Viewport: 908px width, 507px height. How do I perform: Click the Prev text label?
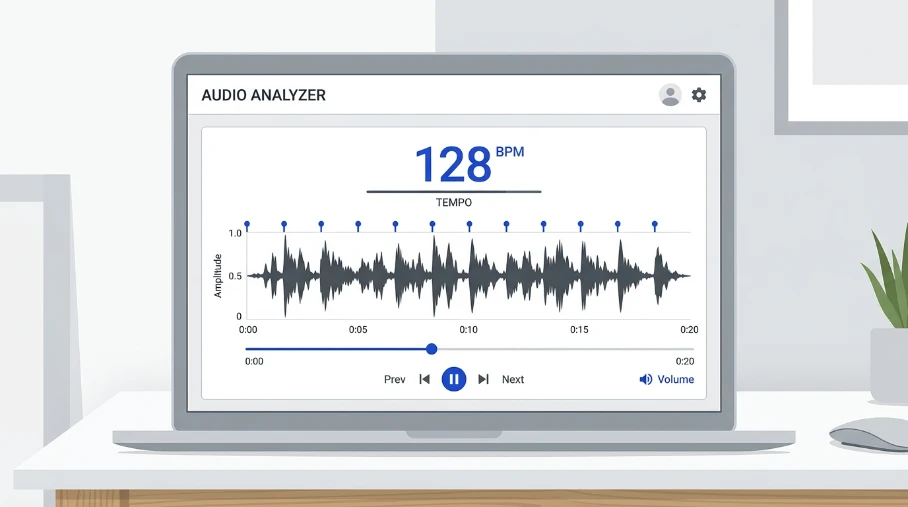tap(394, 380)
